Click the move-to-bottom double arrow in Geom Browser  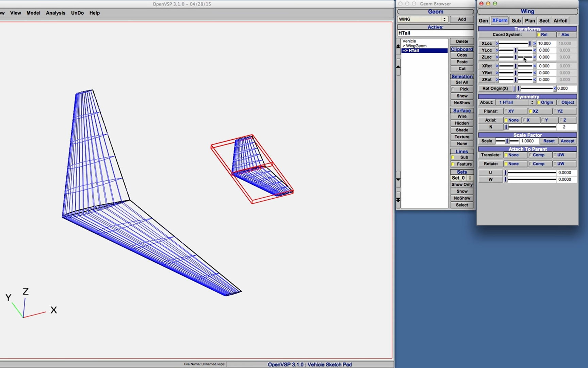(x=398, y=200)
